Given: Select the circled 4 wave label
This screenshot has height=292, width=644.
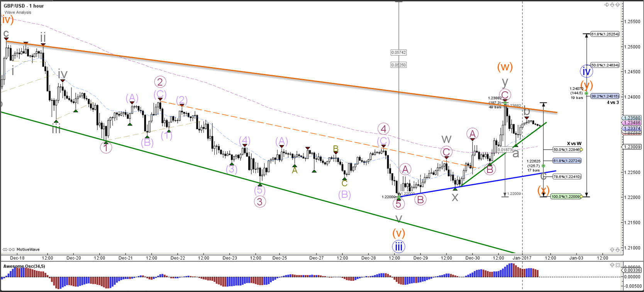Looking at the screenshot, I should (x=383, y=129).
